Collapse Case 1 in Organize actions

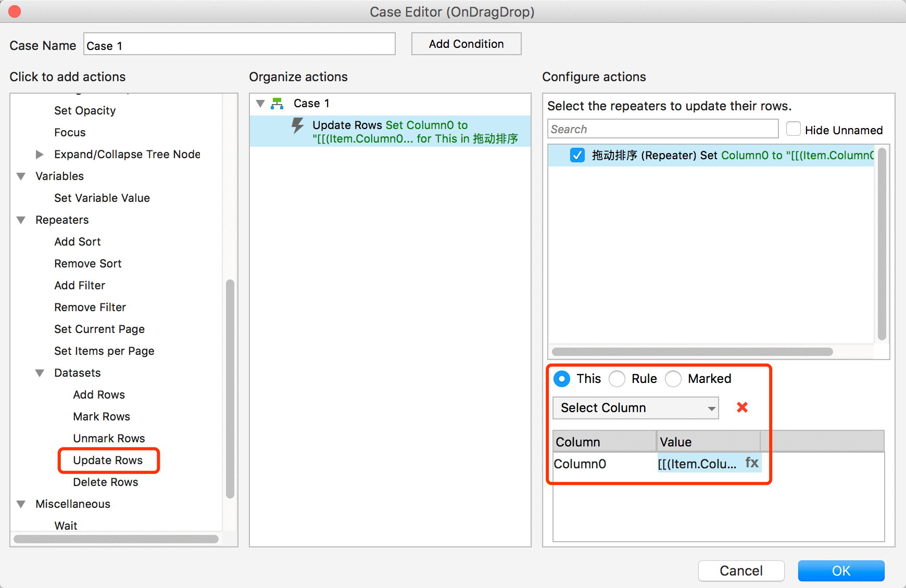coord(260,104)
